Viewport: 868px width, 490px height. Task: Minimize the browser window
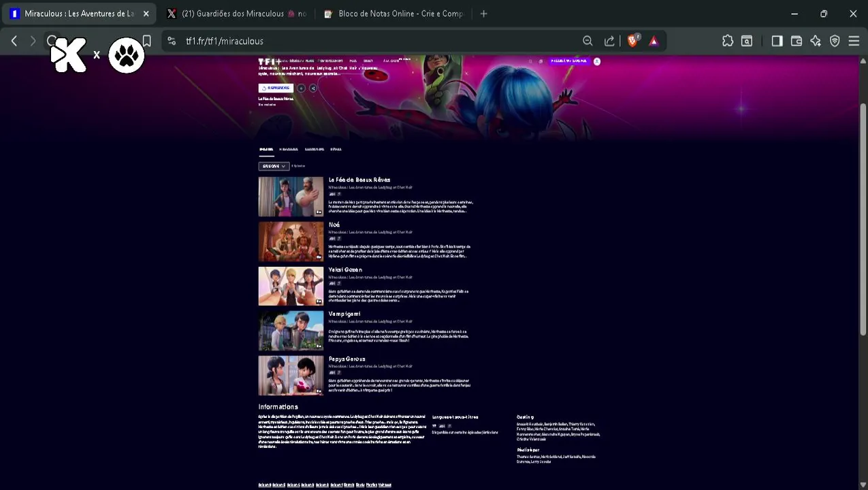click(x=794, y=14)
